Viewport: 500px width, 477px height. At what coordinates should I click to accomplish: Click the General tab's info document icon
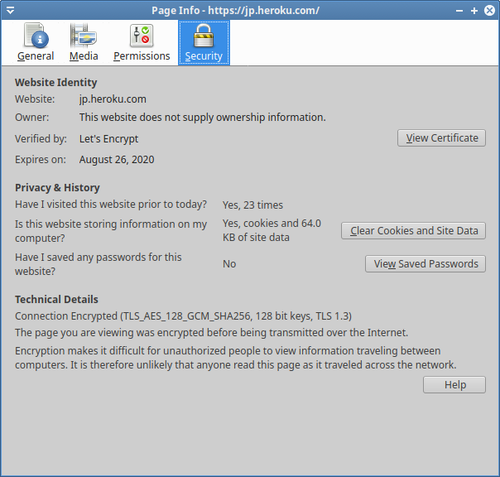[36, 35]
